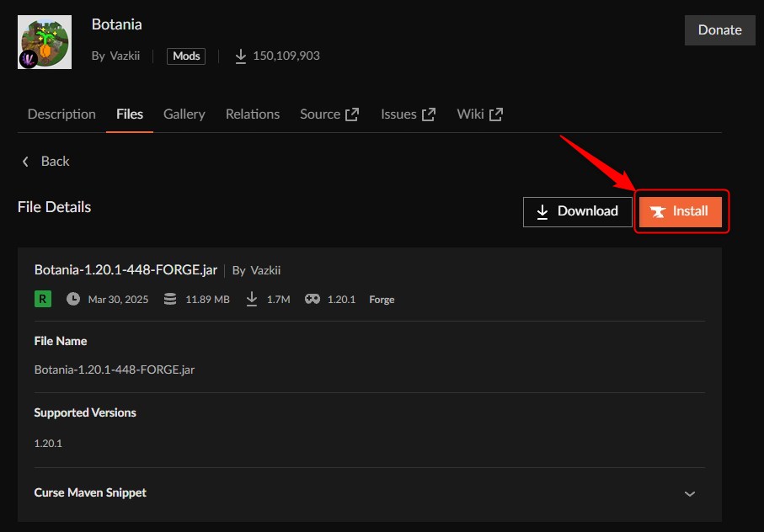
Task: Open the Relations tab
Action: pyautogui.click(x=253, y=114)
